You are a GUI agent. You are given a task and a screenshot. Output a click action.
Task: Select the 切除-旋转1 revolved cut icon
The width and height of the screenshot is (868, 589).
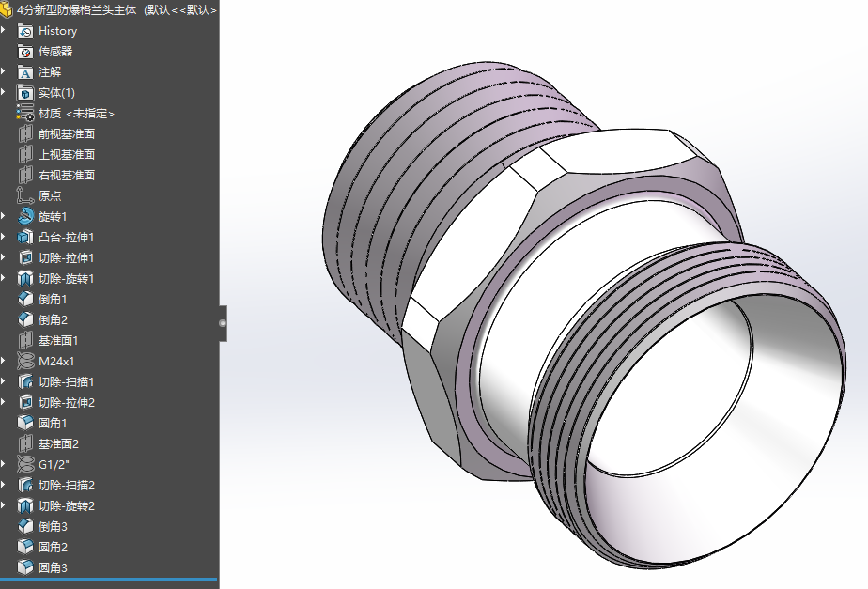(25, 278)
